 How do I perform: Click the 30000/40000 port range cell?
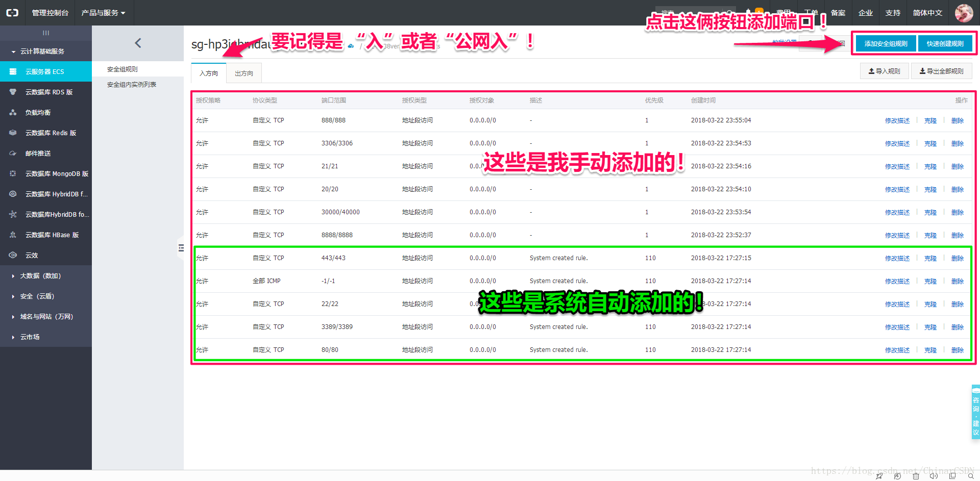(340, 212)
